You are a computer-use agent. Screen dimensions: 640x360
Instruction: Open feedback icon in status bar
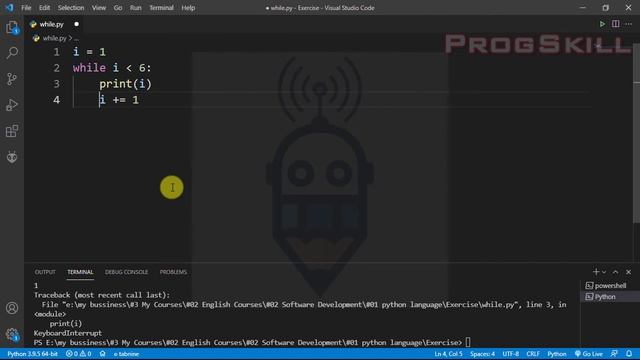[614, 354]
